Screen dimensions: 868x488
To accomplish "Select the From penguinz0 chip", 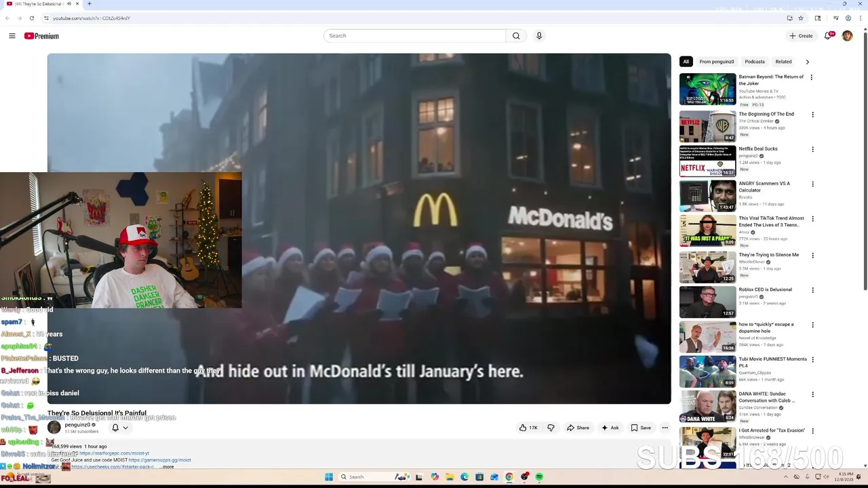I will tap(717, 62).
